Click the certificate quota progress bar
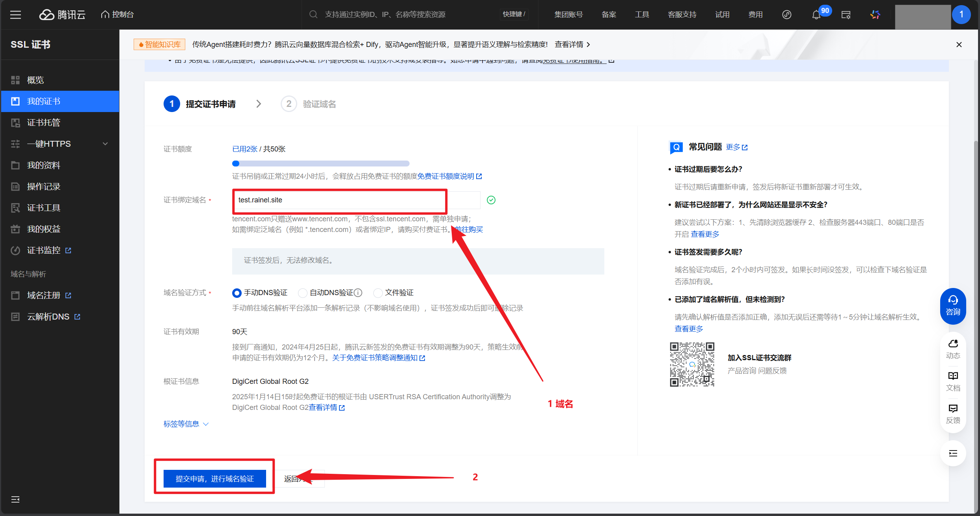This screenshot has width=980, height=516. [x=321, y=163]
